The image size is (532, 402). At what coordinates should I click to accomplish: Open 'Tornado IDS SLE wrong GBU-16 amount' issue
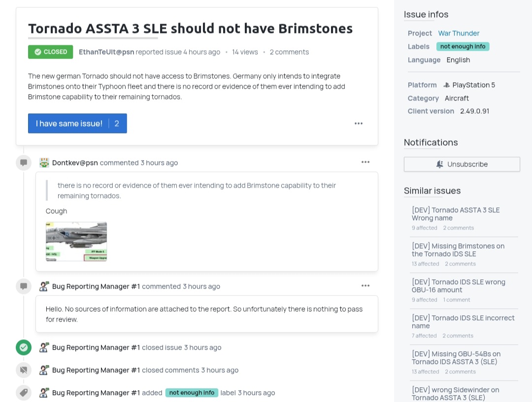[x=458, y=286]
